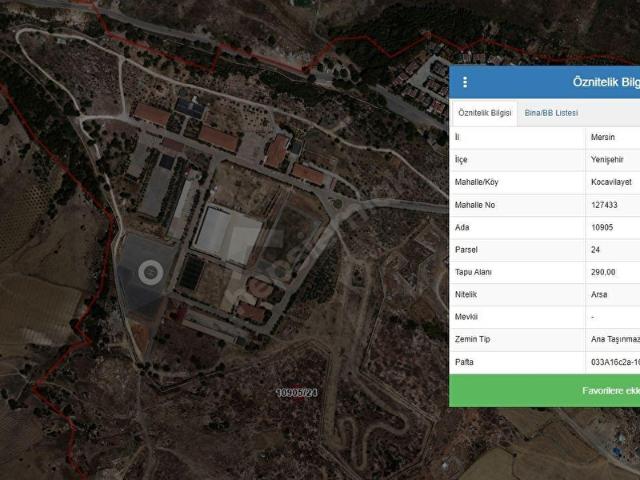Click the large white-roofed building on map
Image resolution: width=640 pixels, height=480 pixels.
click(x=226, y=233)
